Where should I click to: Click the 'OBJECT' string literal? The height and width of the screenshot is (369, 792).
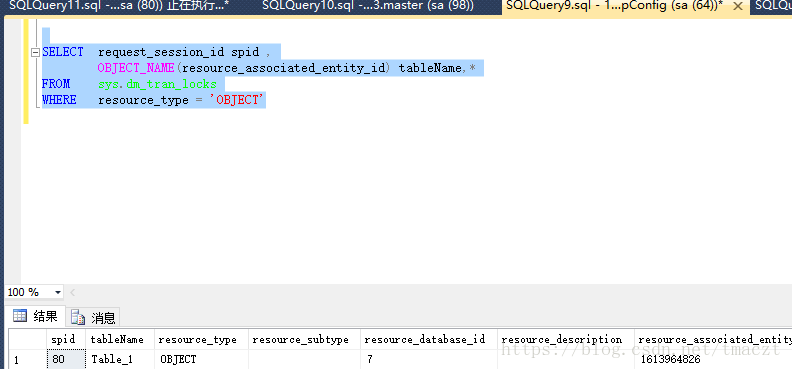tap(237, 100)
